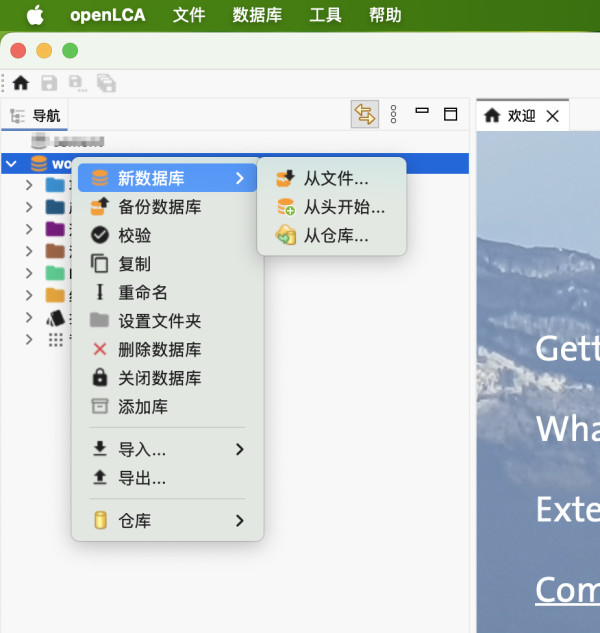Click the Save icon in the toolbar
This screenshot has height=633, width=600.
48,84
